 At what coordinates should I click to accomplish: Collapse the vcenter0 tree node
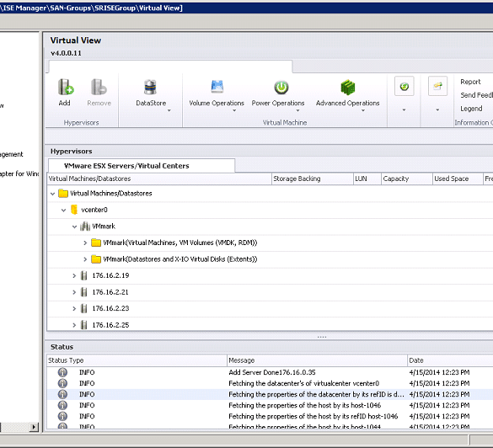pos(63,210)
